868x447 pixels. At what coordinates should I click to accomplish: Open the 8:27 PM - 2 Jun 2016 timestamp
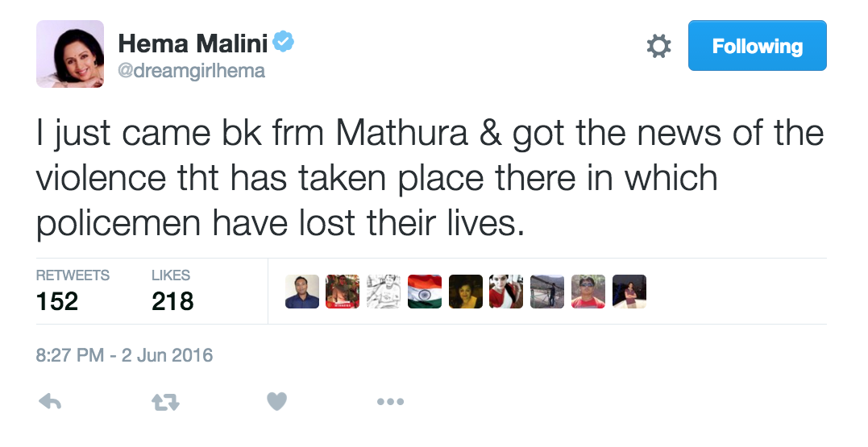124,355
